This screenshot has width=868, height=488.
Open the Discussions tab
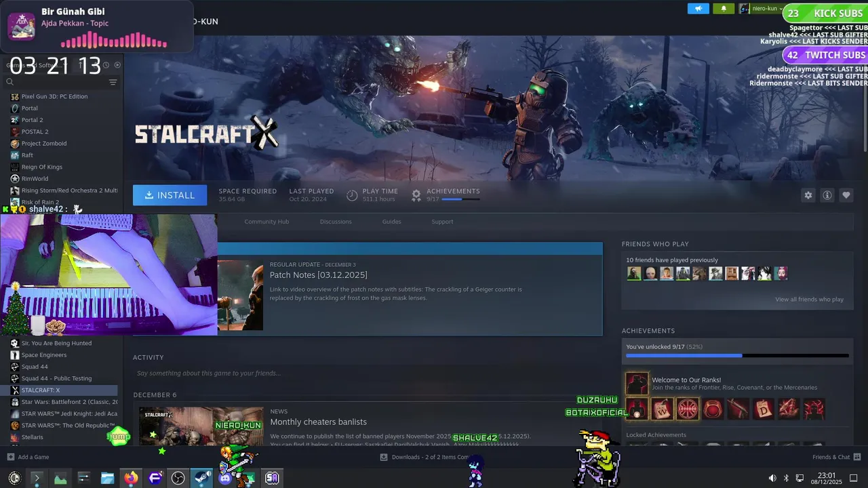(336, 222)
